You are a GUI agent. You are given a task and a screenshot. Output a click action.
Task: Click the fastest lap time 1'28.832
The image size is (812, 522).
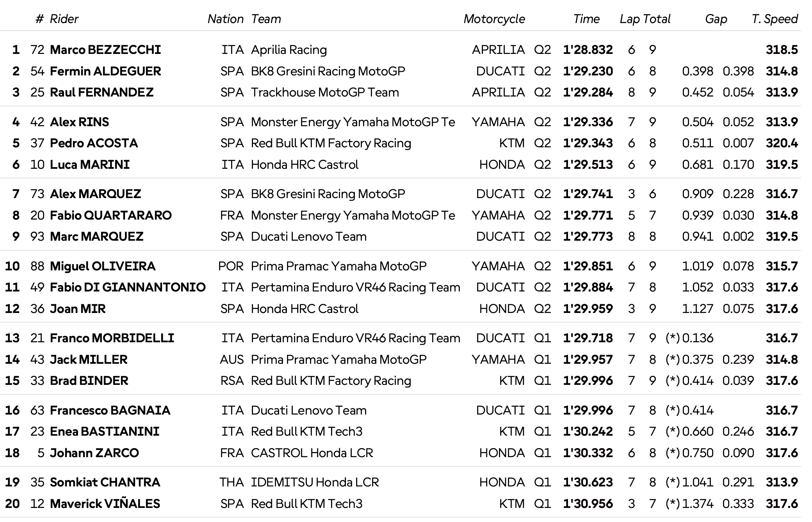(x=588, y=50)
